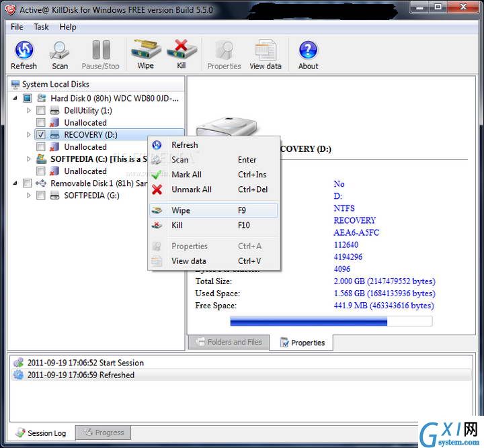
Task: Click the Hard Disk 0 drive icon
Action: pyautogui.click(x=42, y=98)
